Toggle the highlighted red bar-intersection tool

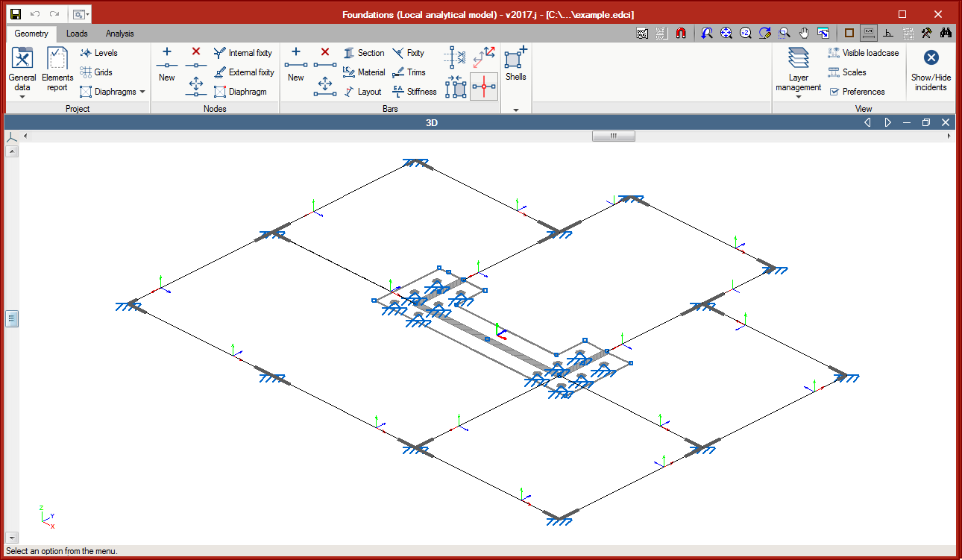(484, 87)
